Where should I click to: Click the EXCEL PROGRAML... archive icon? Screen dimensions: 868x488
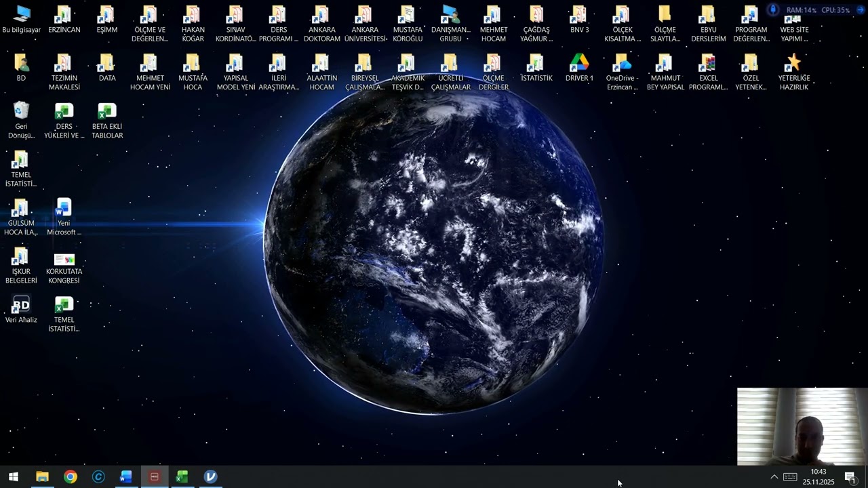click(x=709, y=73)
